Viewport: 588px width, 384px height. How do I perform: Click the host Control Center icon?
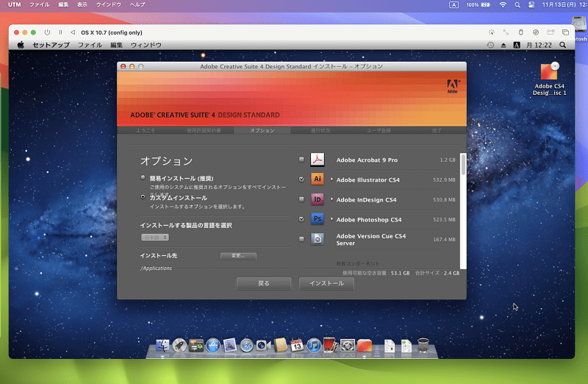click(x=531, y=4)
